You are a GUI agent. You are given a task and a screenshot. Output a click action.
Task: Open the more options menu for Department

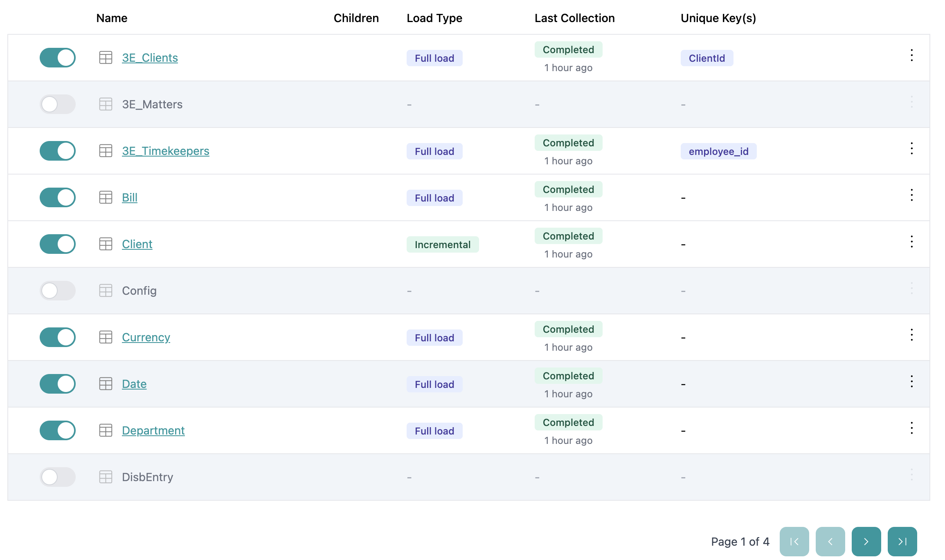[911, 428]
